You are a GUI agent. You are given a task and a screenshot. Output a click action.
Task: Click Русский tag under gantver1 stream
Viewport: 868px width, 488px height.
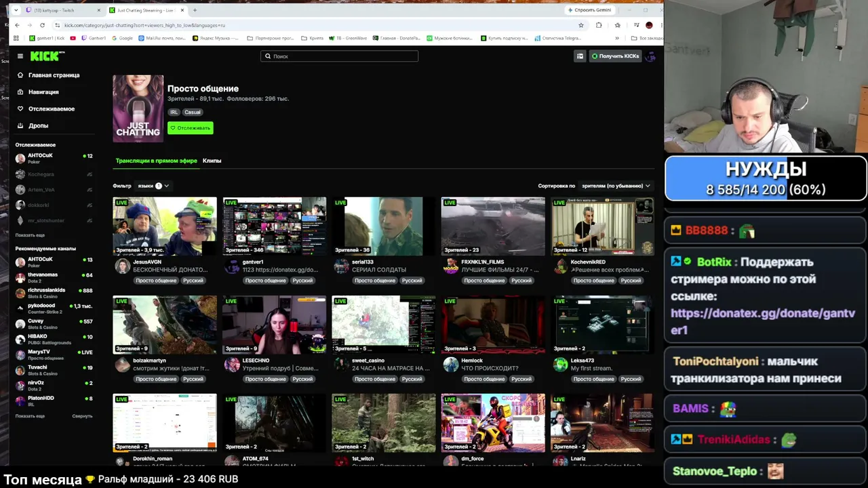point(302,281)
